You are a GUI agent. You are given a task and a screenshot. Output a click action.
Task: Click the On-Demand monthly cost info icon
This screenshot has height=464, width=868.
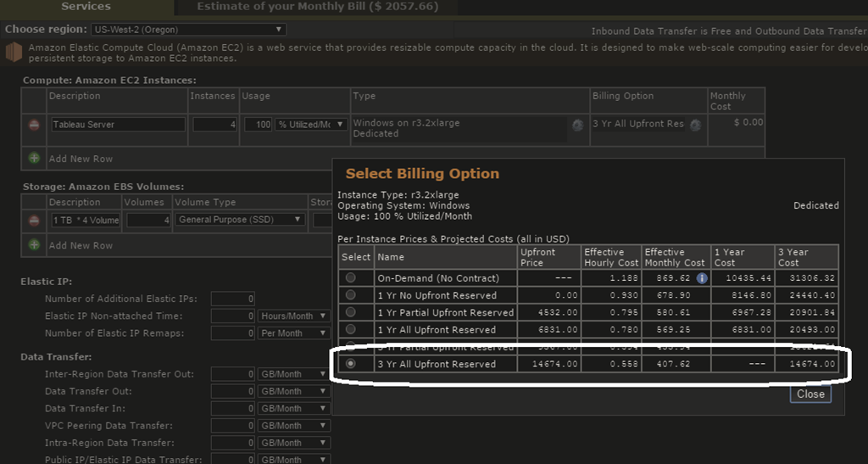(701, 278)
